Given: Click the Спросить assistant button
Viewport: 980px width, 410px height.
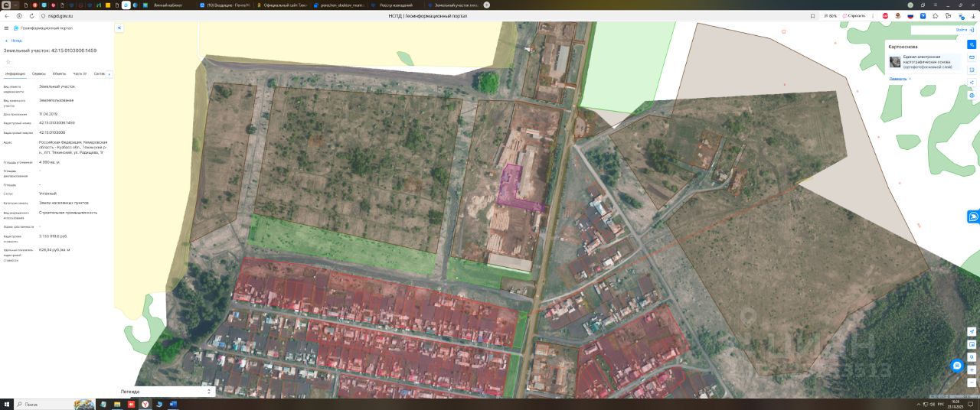Looking at the screenshot, I should [x=854, y=15].
